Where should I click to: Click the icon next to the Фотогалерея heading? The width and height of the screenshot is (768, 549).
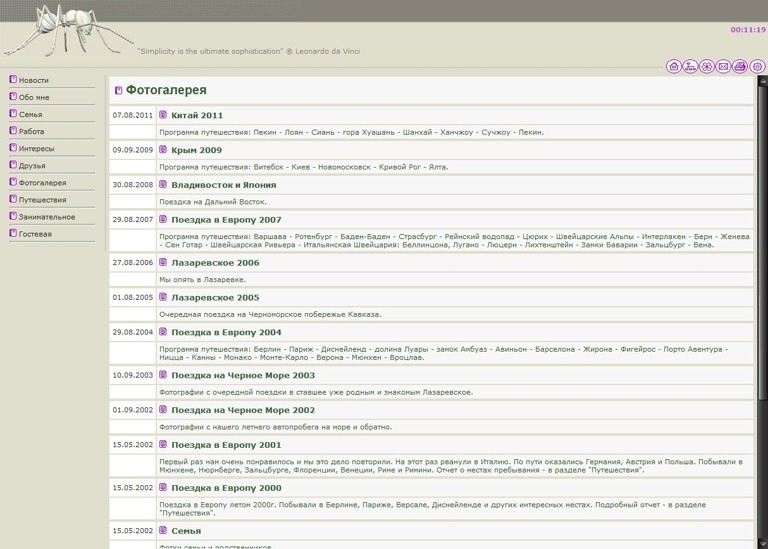119,90
